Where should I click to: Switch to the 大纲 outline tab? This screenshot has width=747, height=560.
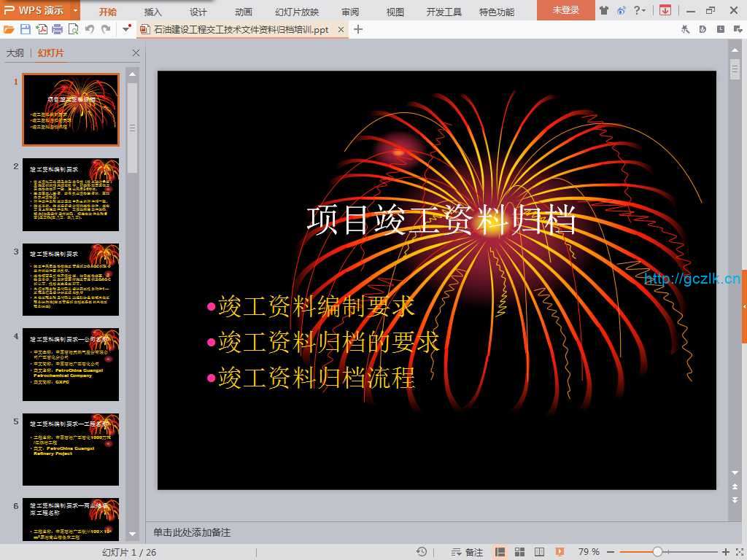pyautogui.click(x=15, y=53)
